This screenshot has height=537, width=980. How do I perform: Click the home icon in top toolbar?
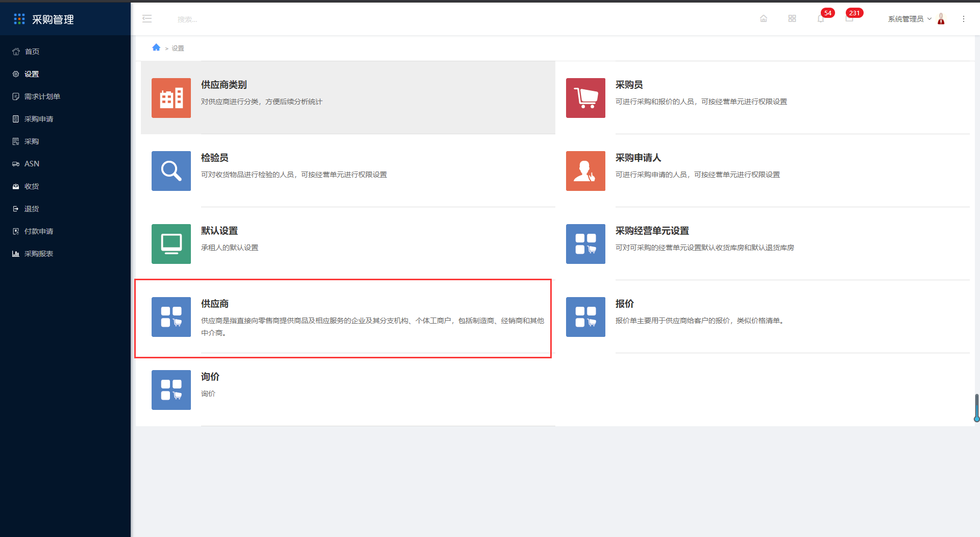[764, 18]
